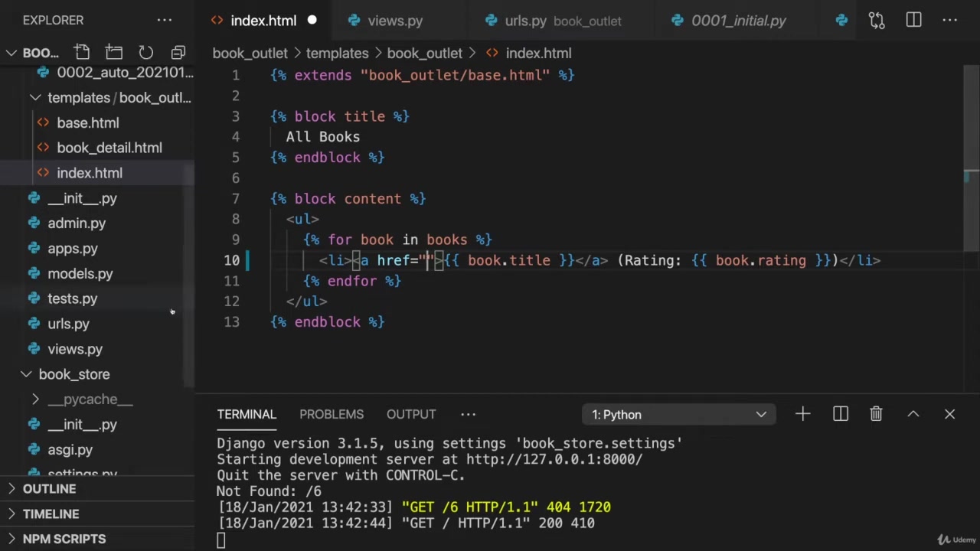
Task: Expand the __pycache__ folder
Action: pyautogui.click(x=35, y=399)
